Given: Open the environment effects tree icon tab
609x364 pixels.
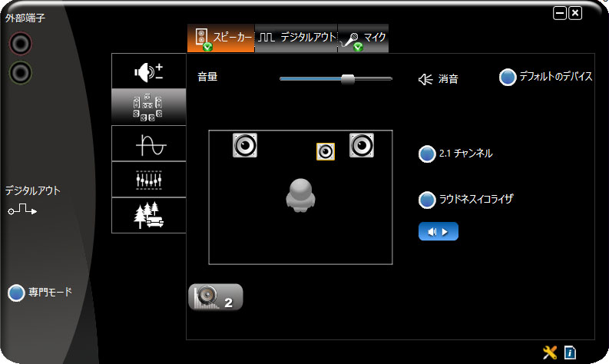Looking at the screenshot, I should (x=148, y=215).
